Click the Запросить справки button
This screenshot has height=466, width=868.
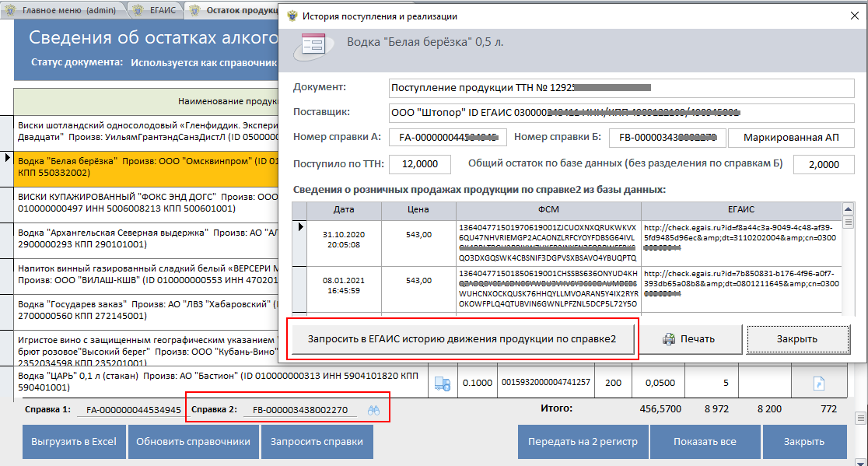[x=316, y=442]
